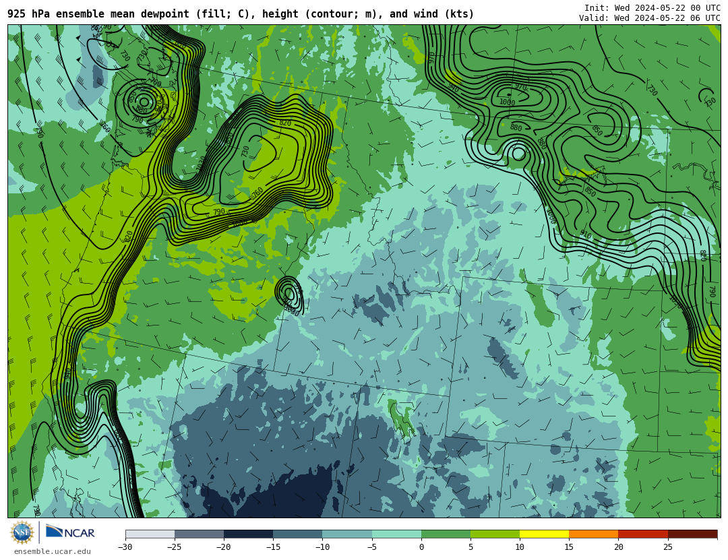Screen dimensions: 728x560
Task: Pick the dark maroon swatch above 25
Action: [x=692, y=534]
